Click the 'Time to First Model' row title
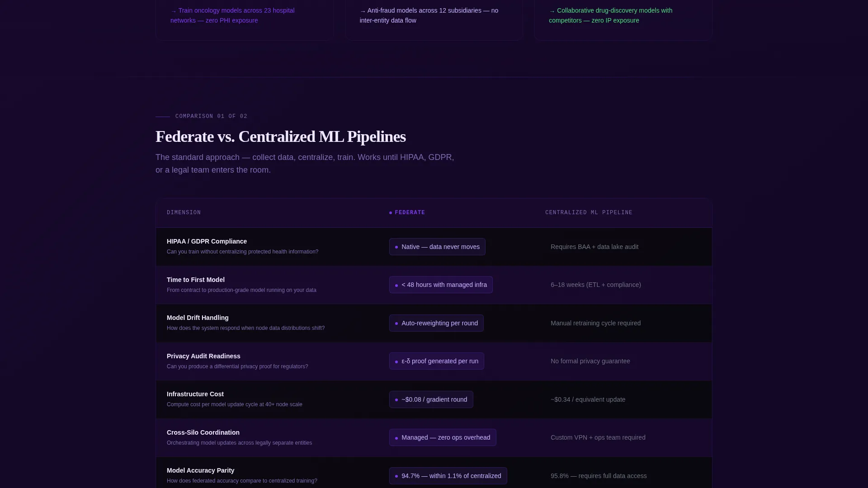Viewport: 868px width, 488px height. click(x=195, y=280)
